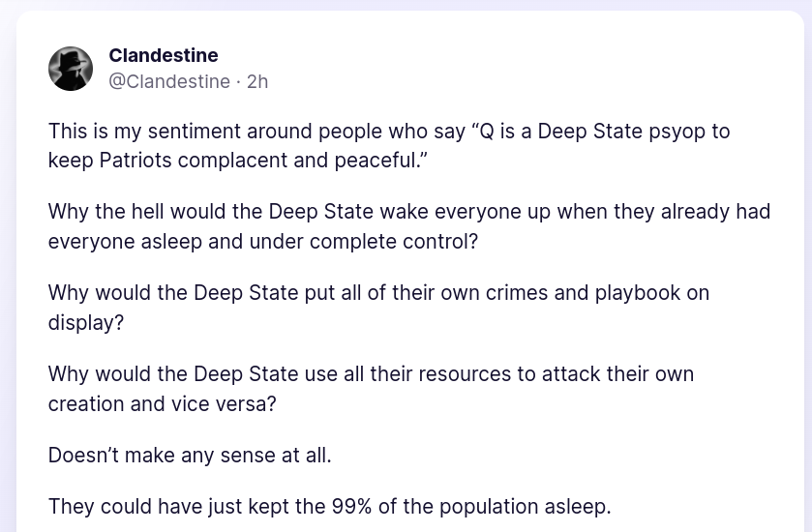Click the single word "display?"
Image resolution: width=812 pixels, height=532 pixels.
tap(86, 321)
